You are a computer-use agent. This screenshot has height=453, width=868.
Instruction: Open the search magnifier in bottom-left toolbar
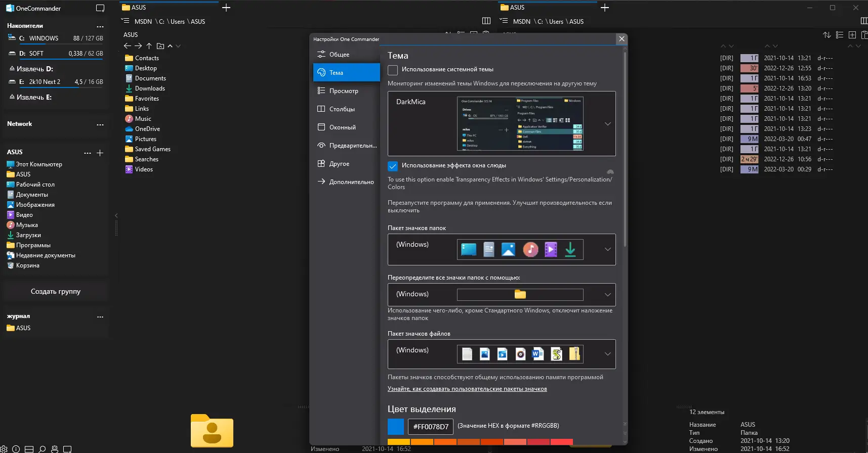(42, 449)
